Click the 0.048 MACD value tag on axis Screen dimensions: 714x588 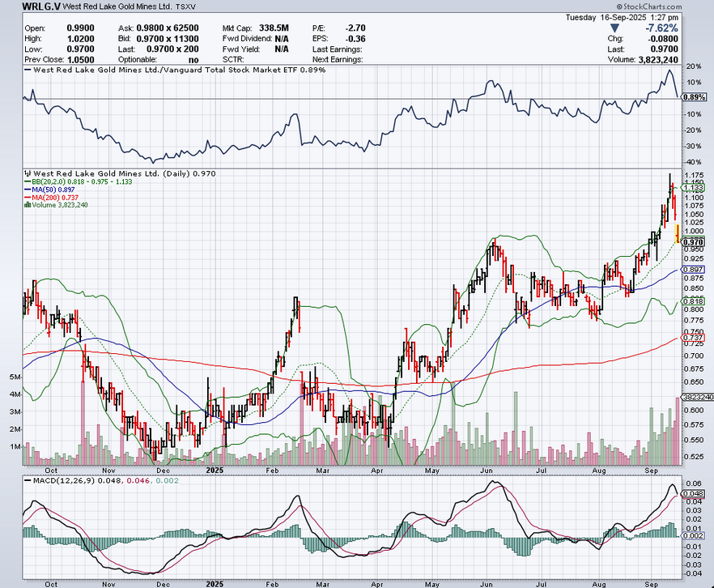pos(693,492)
